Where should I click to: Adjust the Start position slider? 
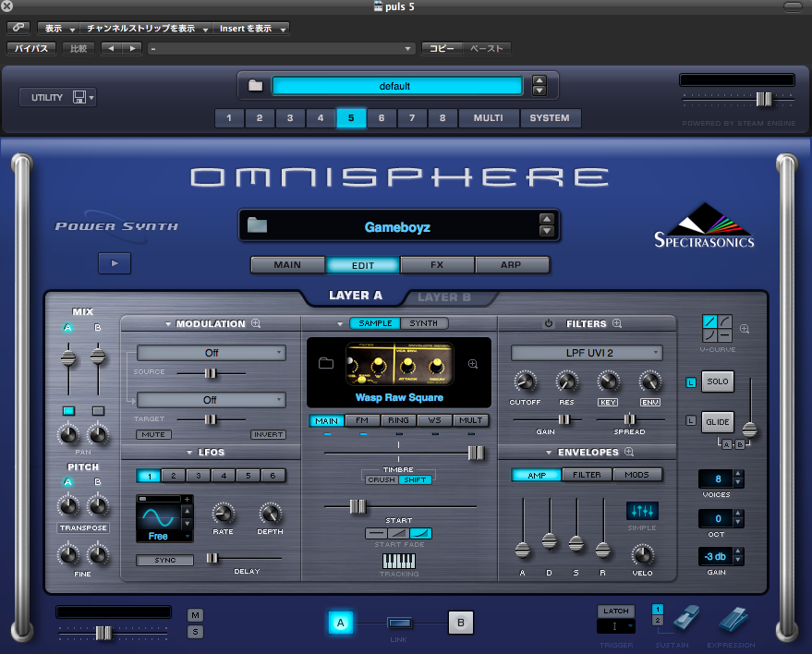tap(358, 506)
